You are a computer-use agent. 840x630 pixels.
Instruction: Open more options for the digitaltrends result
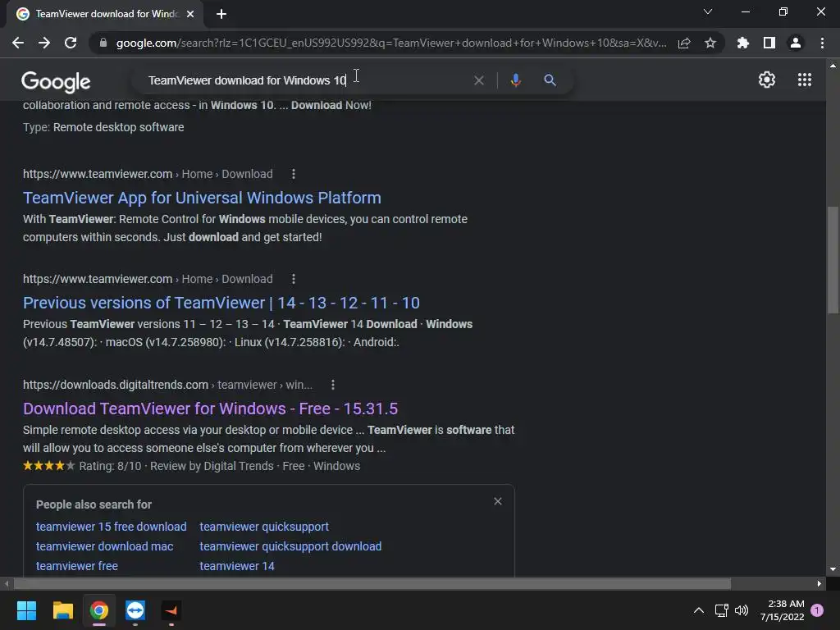[x=333, y=385]
